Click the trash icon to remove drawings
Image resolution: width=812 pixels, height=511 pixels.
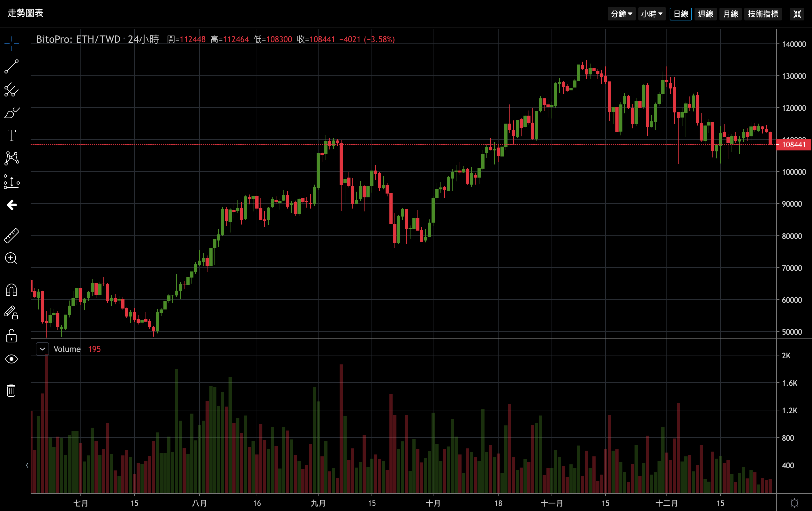(11, 391)
